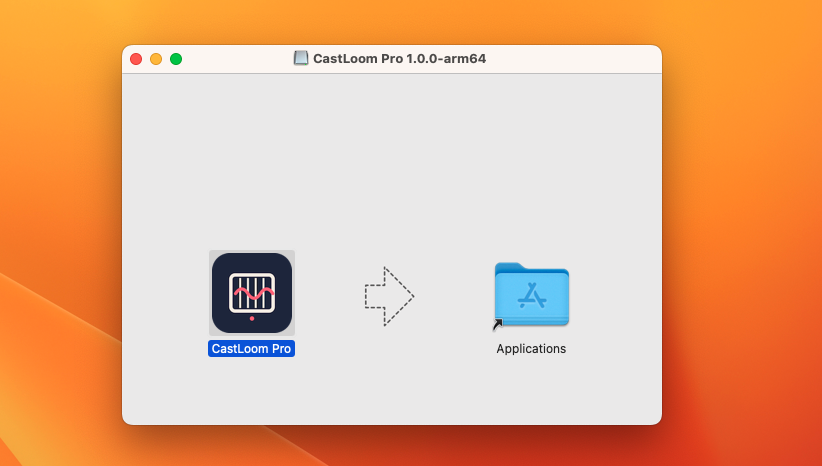Click the CastLoom Pro file name label
The width and height of the screenshot is (822, 466).
pos(251,349)
